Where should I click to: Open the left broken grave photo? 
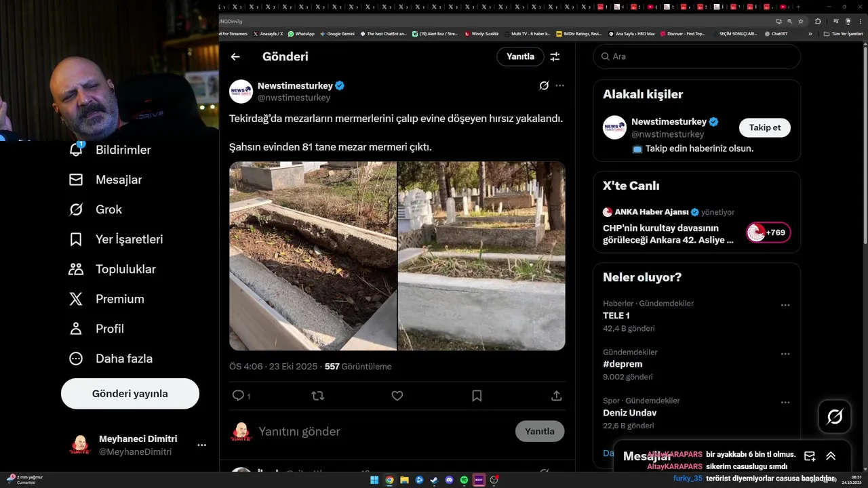313,256
